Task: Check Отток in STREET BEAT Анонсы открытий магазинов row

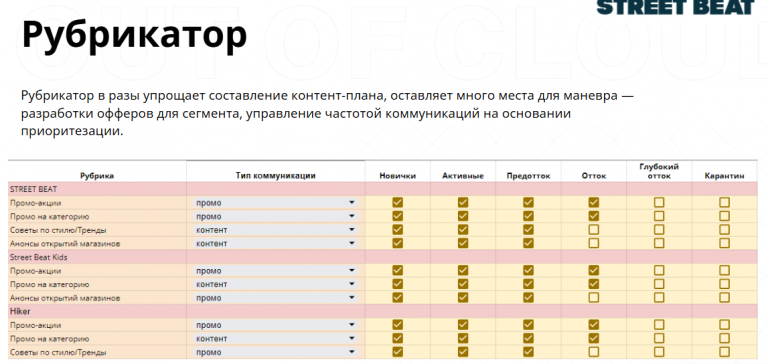Action: pos(594,243)
